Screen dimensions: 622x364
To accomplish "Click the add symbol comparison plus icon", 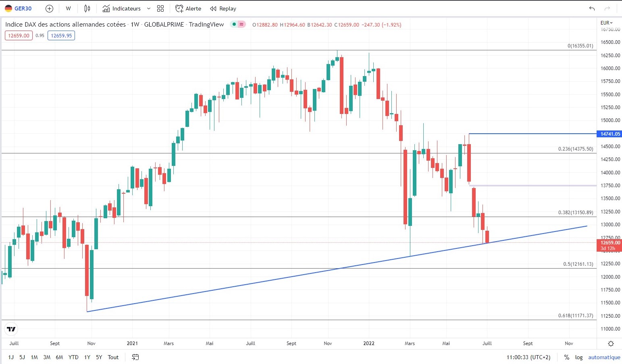I will click(49, 8).
